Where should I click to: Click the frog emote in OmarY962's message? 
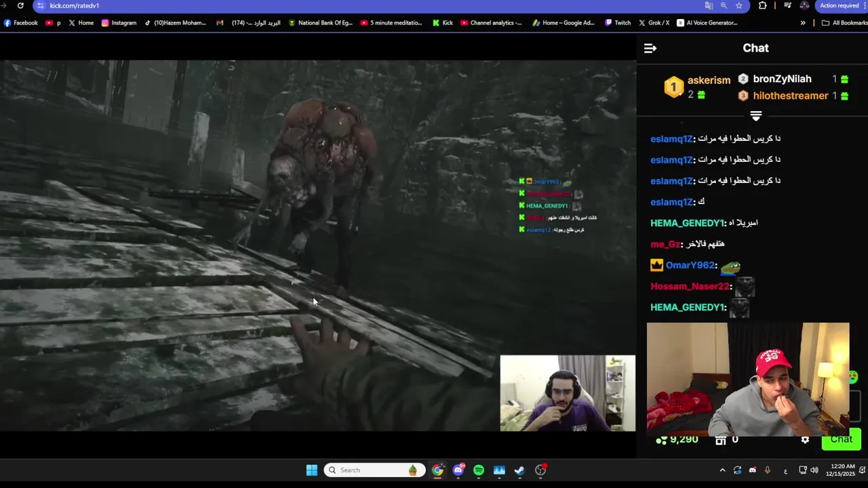coord(730,266)
